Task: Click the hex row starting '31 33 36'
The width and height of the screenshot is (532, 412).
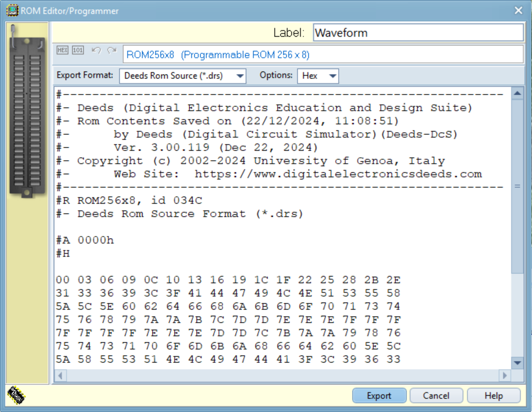Action: tap(228, 293)
